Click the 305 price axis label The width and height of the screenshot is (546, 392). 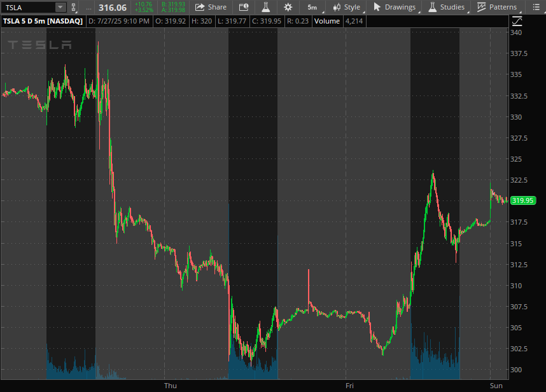click(516, 328)
